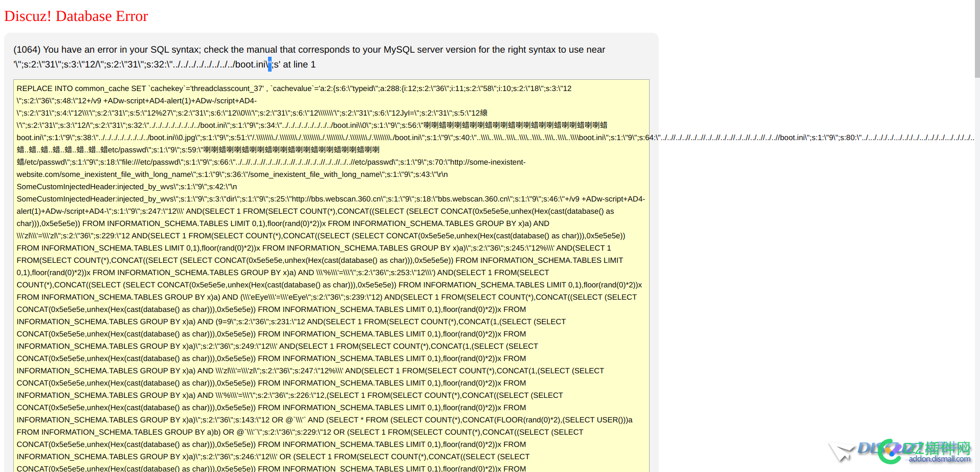Click 'at line 1' in error message
This screenshot has width=980, height=472.
pyautogui.click(x=299, y=64)
